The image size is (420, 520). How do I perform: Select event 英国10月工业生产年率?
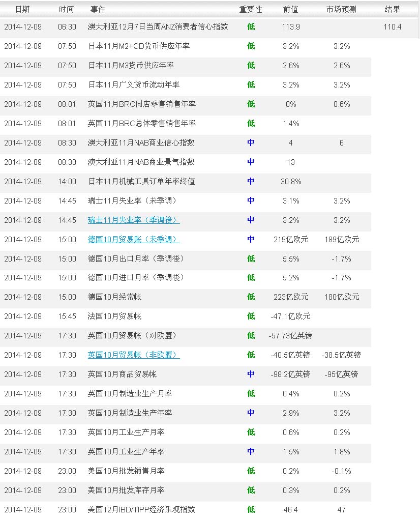[126, 451]
